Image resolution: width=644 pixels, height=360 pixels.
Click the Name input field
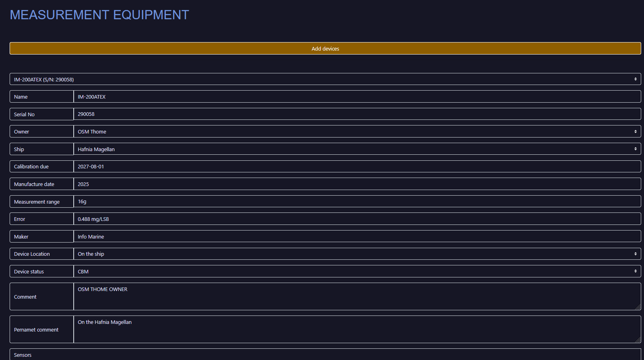point(356,97)
